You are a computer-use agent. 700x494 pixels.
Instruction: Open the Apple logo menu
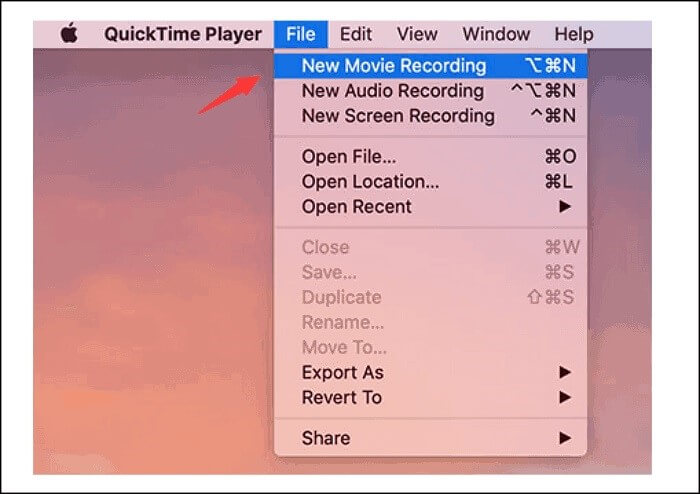pos(69,33)
